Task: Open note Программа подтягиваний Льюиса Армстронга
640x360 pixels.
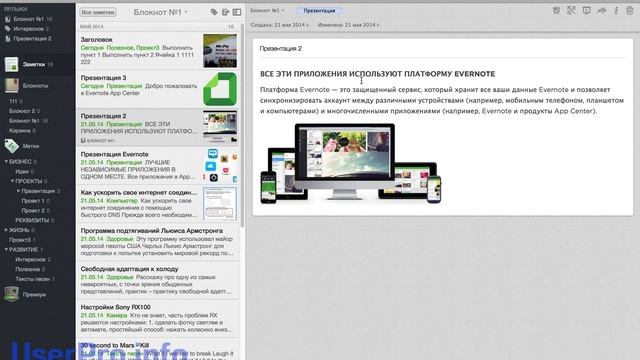Action: [158, 242]
